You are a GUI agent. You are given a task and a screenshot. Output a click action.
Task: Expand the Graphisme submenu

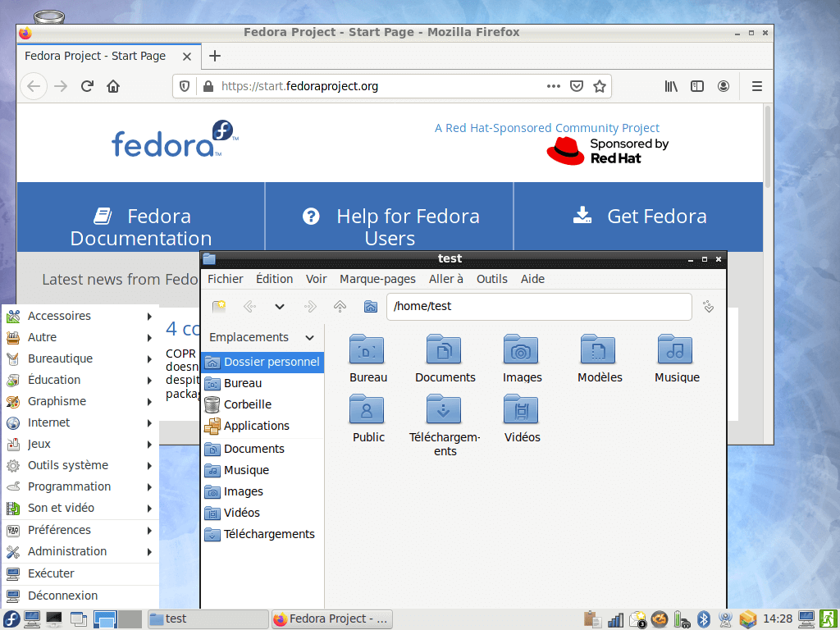80,401
